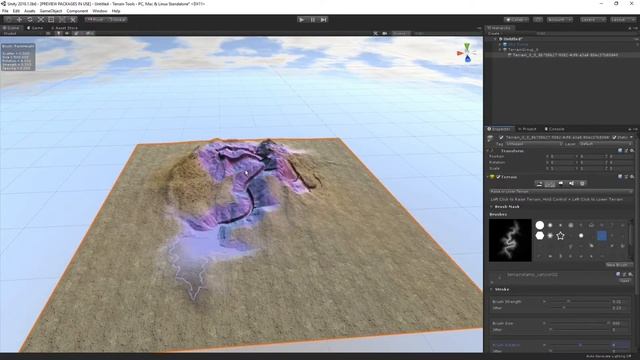Open the Tag dropdown
640x360 pixels.
pyautogui.click(x=534, y=144)
